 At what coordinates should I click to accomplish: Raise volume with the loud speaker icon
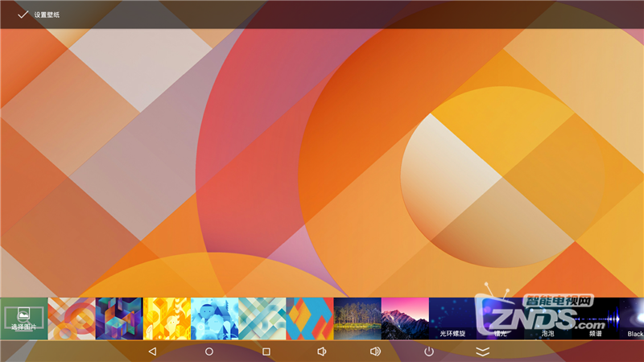coord(375,352)
